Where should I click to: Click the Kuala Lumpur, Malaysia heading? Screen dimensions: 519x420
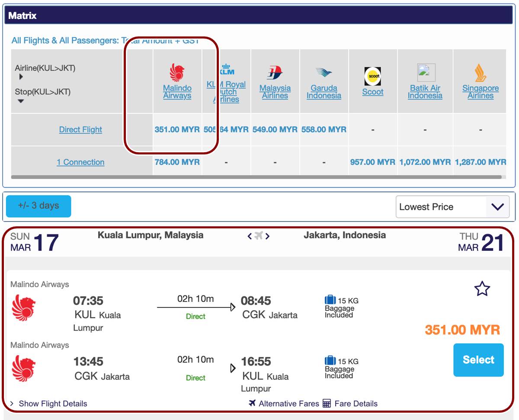[151, 235]
